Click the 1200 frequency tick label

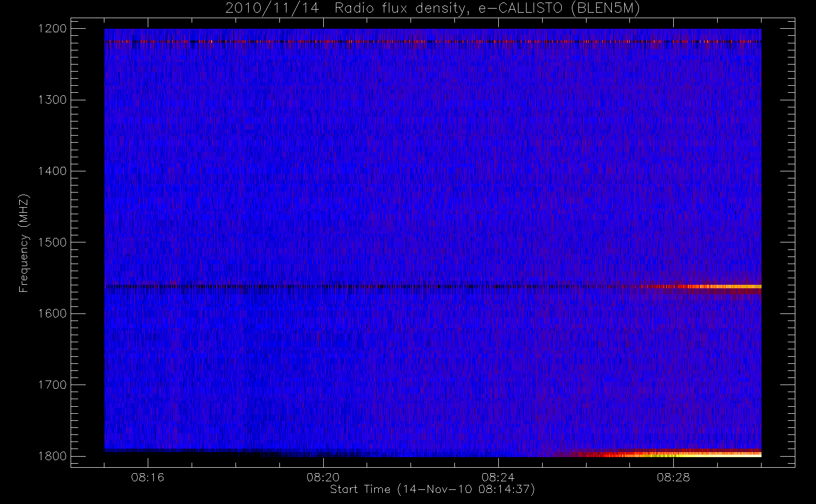pos(52,29)
